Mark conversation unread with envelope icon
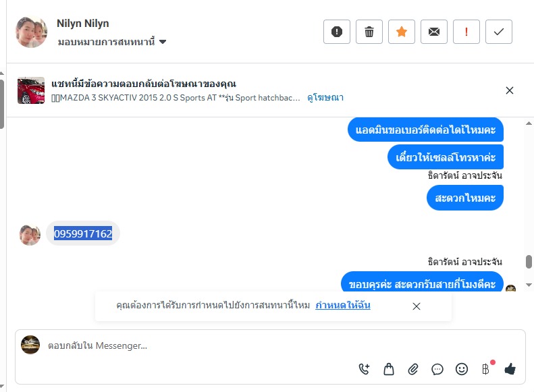Image resolution: width=534 pixels, height=392 pixels. pos(434,32)
